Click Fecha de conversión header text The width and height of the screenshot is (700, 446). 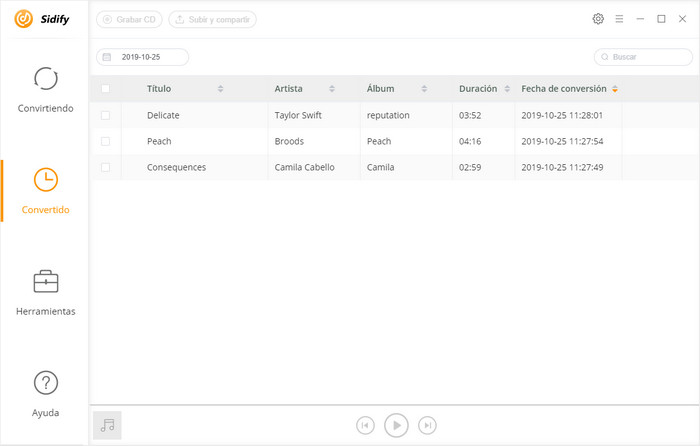(564, 88)
